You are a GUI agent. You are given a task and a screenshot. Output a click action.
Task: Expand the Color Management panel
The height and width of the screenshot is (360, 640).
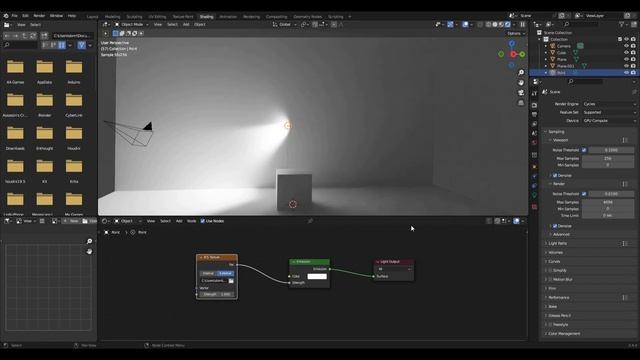(x=564, y=334)
